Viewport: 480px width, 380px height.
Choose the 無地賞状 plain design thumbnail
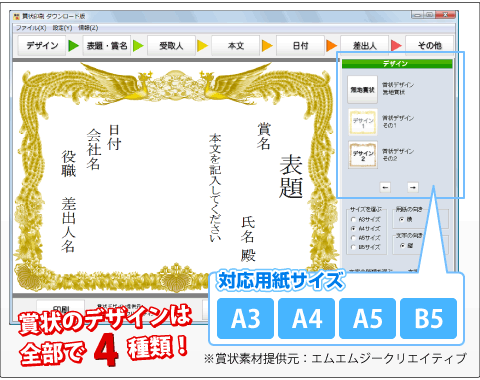362,89
